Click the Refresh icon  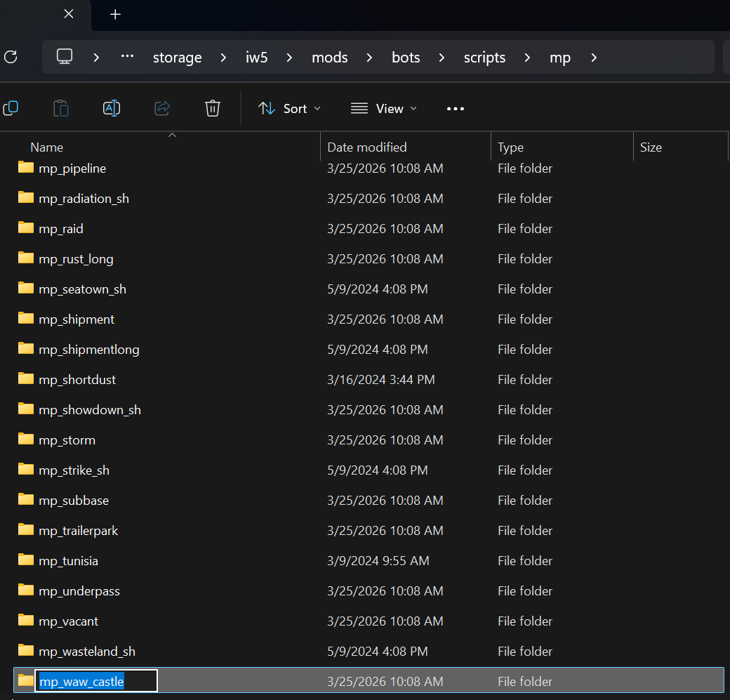11,58
